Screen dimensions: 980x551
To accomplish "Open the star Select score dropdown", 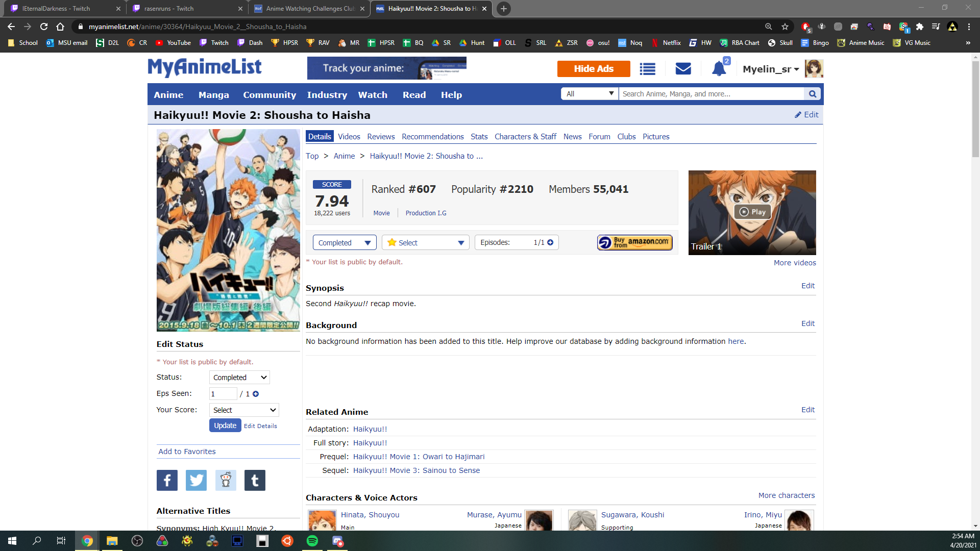I will (x=425, y=243).
